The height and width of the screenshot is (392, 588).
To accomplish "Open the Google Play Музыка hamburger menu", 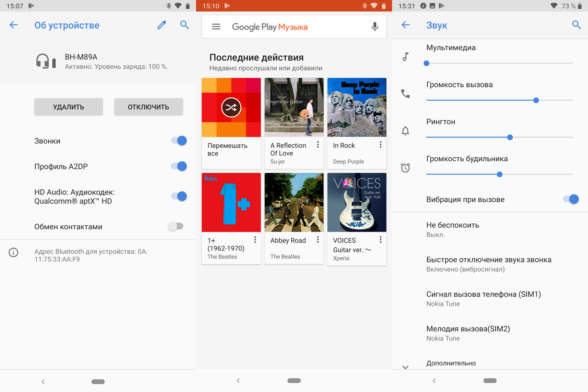I will coord(216,27).
